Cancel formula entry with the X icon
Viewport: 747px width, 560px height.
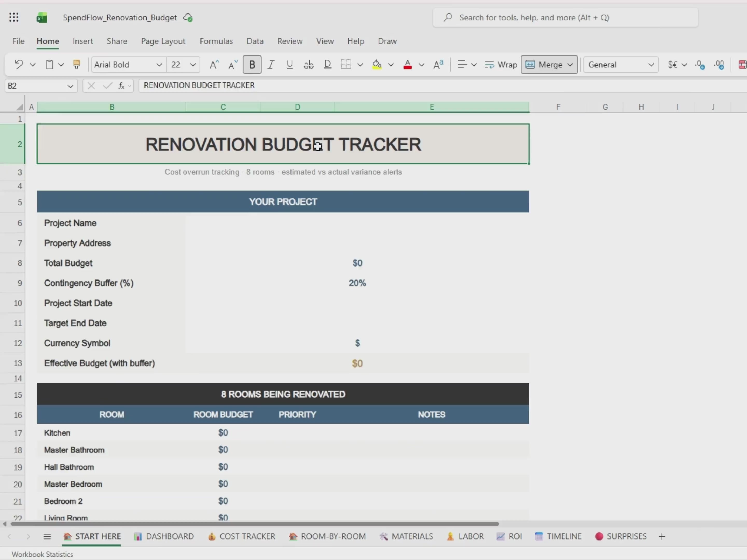(x=91, y=86)
